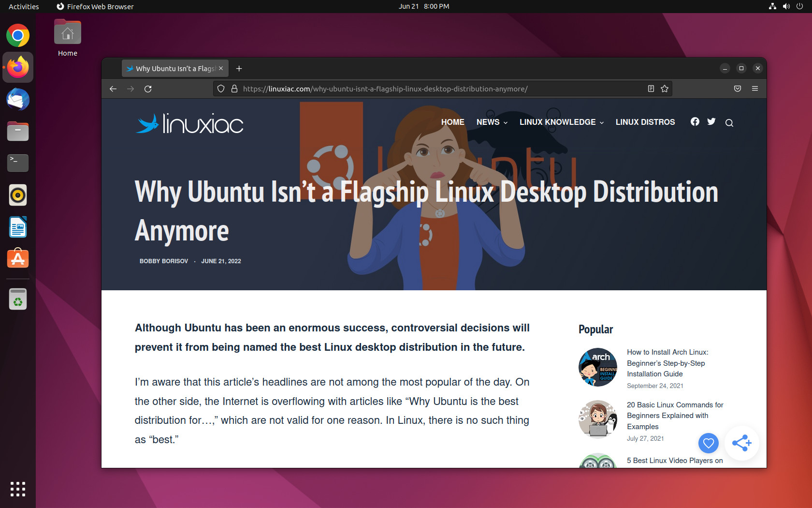Open '20 Basic Linux Commands' article link
The height and width of the screenshot is (508, 812).
[675, 416]
